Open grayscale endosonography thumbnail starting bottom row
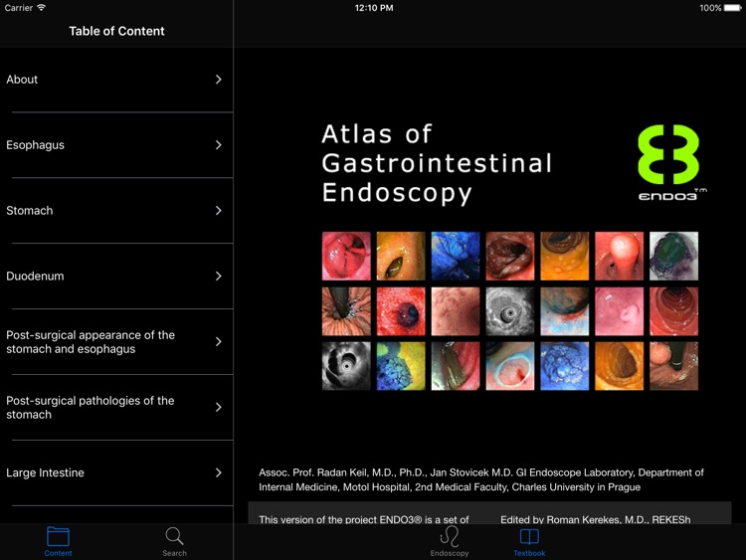This screenshot has height=560, width=746. click(x=346, y=366)
